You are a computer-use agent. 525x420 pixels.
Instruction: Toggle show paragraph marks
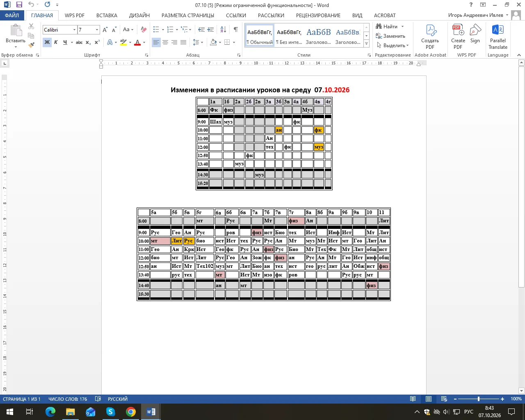point(235,30)
